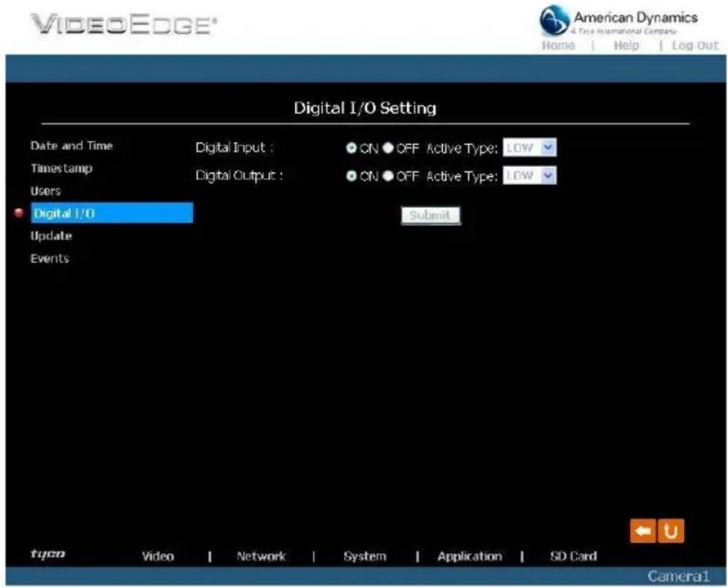This screenshot has width=728, height=588.
Task: Turn Digital Output OFF
Action: point(388,176)
